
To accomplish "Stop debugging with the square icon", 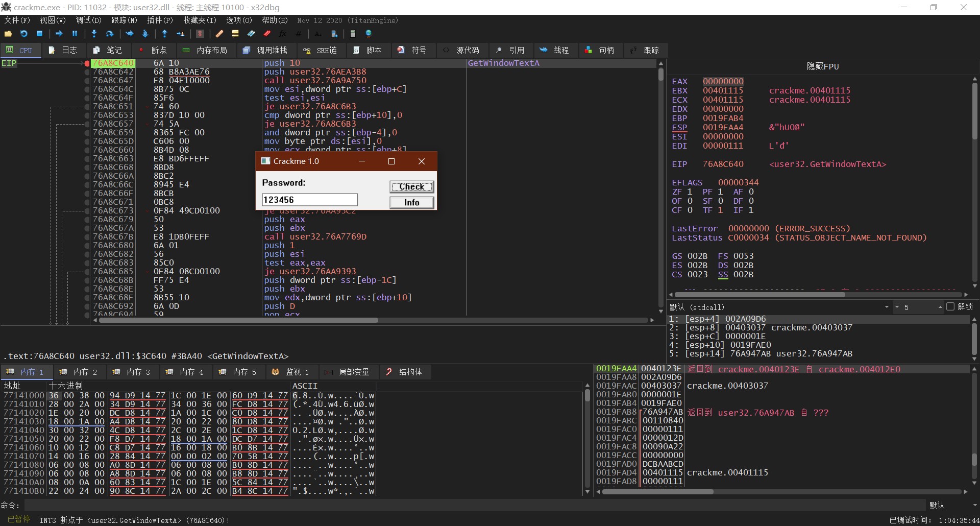I will [40, 34].
